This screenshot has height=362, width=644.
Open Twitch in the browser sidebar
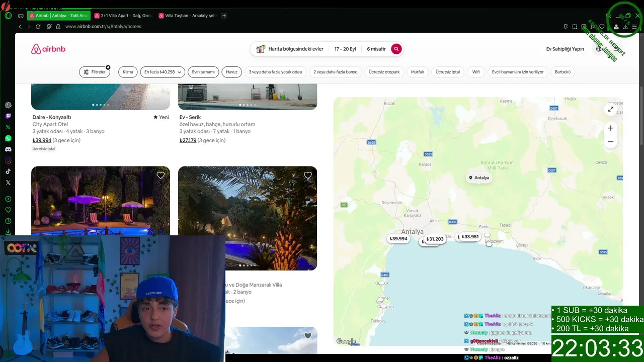pos(8,116)
